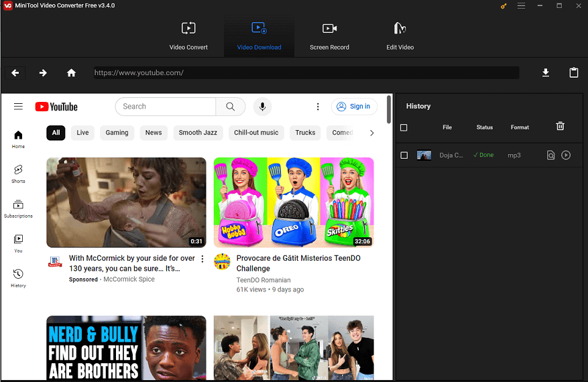Click the 'With McCormick by your side' title

click(x=132, y=263)
